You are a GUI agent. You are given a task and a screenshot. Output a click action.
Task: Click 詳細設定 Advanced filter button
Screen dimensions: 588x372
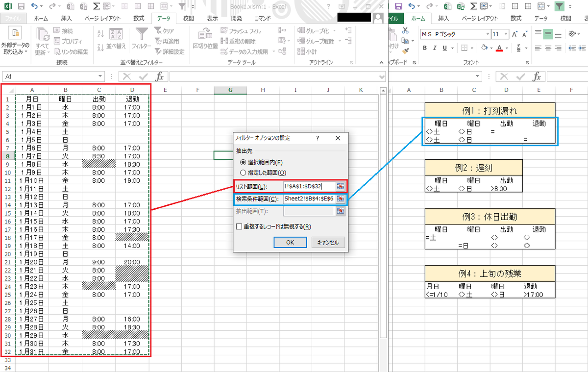click(x=170, y=51)
